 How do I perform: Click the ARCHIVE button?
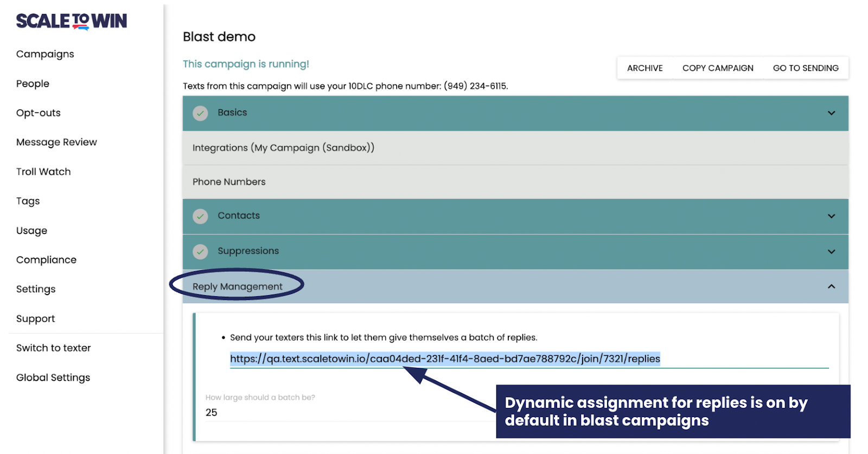pyautogui.click(x=645, y=68)
